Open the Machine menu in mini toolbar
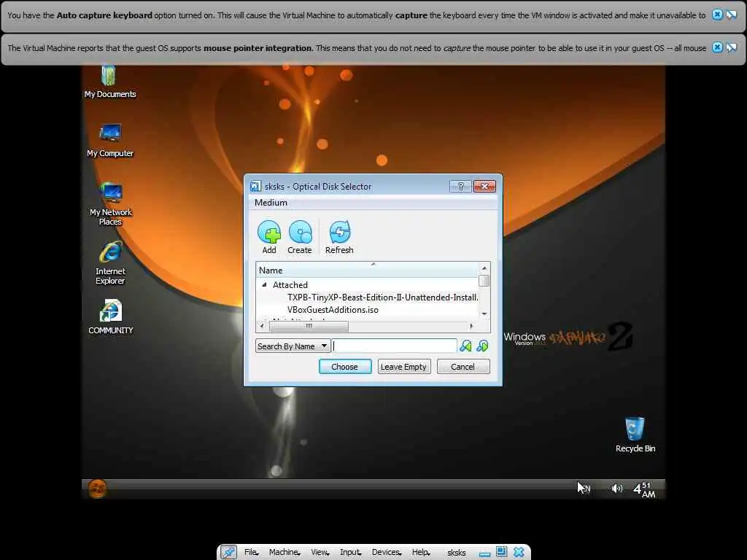This screenshot has width=747, height=560. [285, 553]
